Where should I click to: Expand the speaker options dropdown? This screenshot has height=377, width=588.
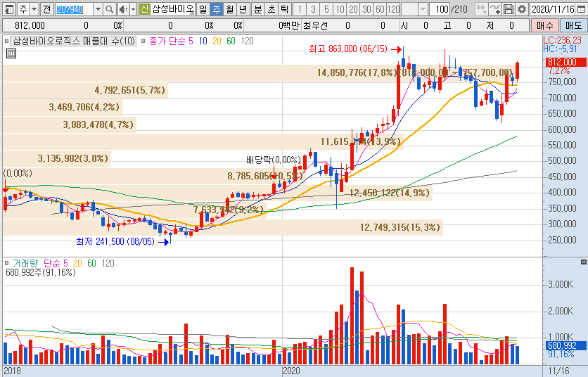tap(133, 9)
